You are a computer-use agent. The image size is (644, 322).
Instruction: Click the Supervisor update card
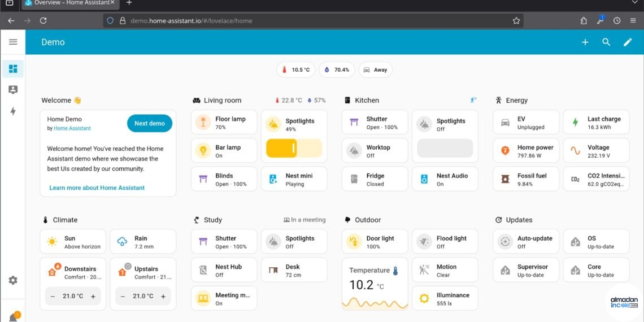526,270
